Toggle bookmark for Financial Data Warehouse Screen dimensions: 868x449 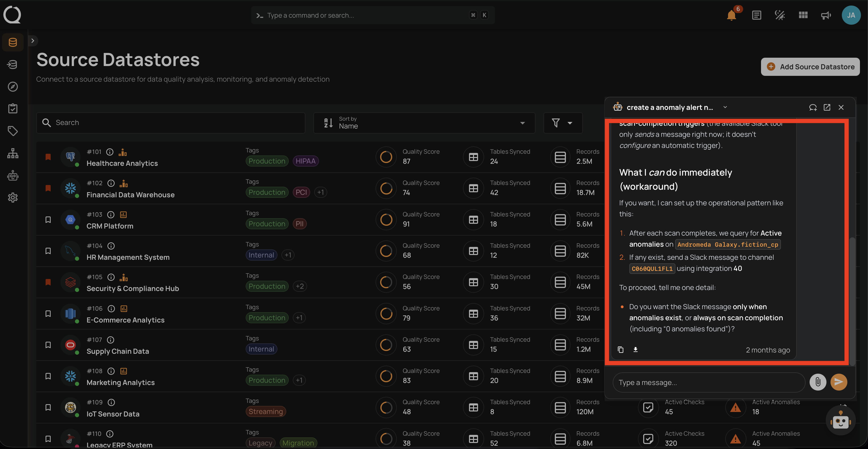[48, 188]
